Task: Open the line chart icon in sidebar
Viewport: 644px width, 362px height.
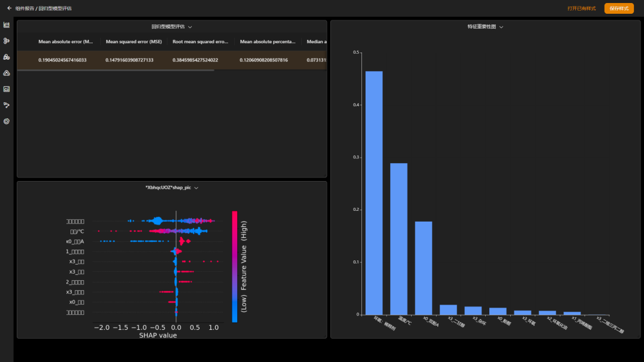Action: click(x=7, y=25)
